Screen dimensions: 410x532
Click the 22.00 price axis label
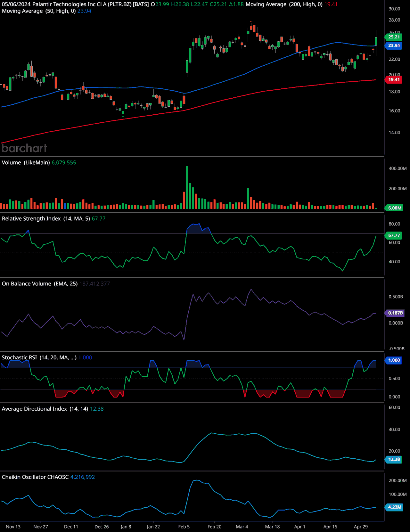[394, 59]
